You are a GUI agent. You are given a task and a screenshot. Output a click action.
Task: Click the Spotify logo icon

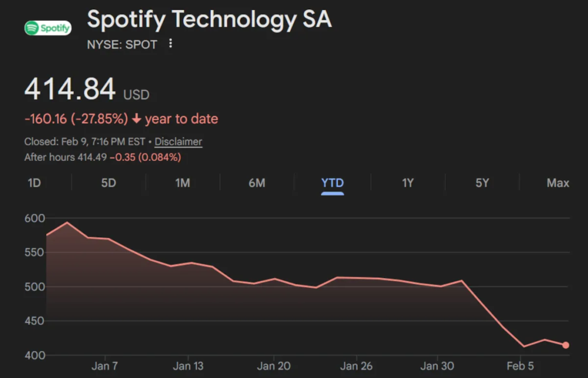(x=48, y=28)
